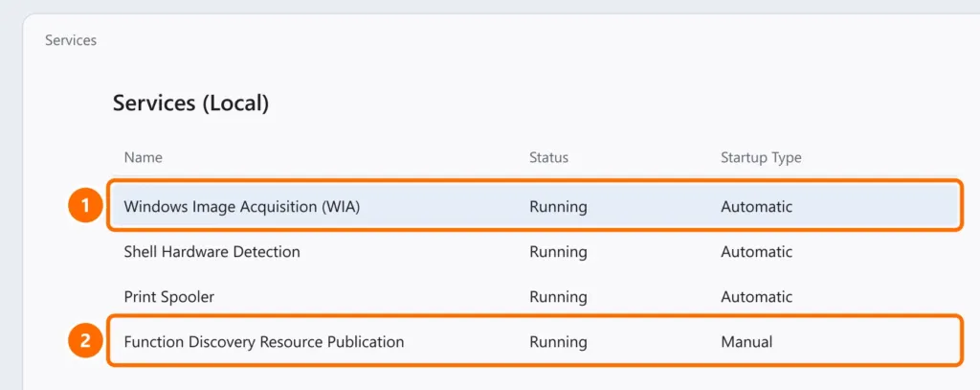Image resolution: width=980 pixels, height=390 pixels.
Task: Click Automatic startup type of Shell Hardware Detection
Action: 756,252
